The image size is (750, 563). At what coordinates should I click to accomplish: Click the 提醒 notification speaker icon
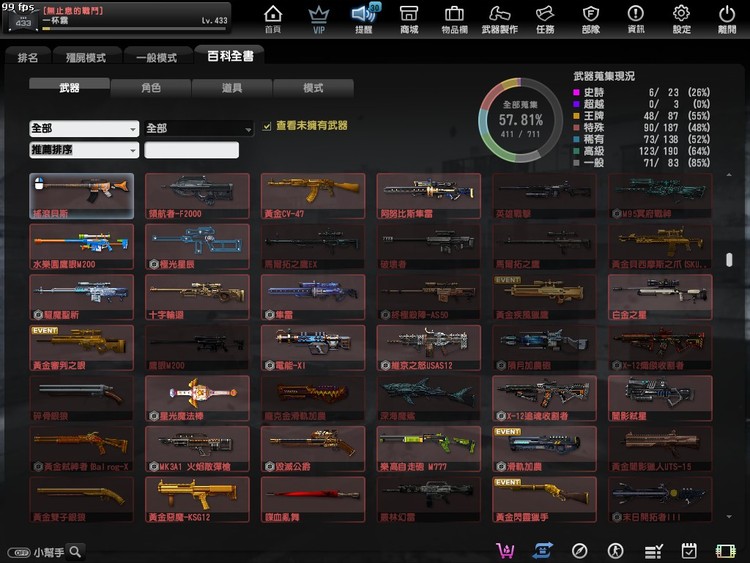363,18
